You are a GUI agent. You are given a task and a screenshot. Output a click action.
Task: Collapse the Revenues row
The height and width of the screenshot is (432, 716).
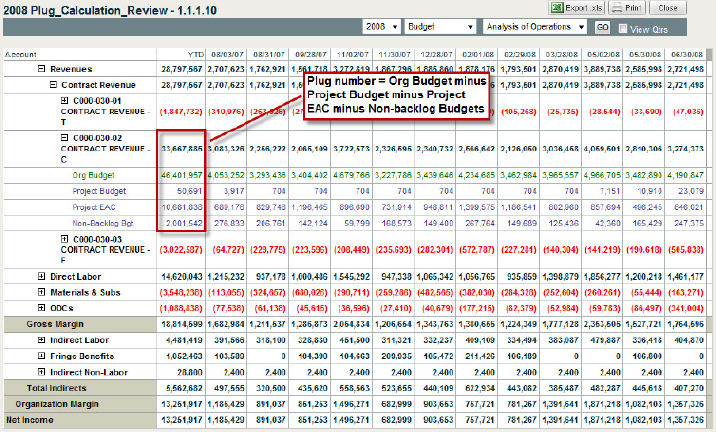[x=41, y=69]
